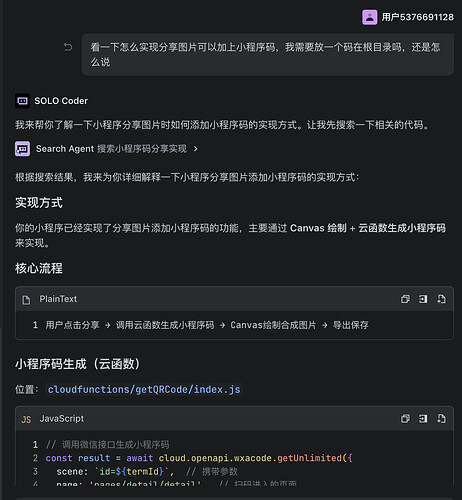Click the PlainText language label

58,299
